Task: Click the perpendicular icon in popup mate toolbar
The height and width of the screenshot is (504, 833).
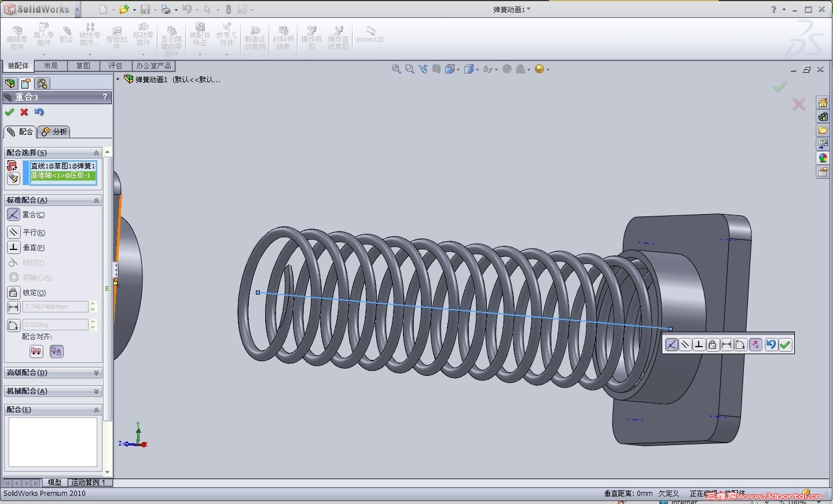Action: (699, 345)
